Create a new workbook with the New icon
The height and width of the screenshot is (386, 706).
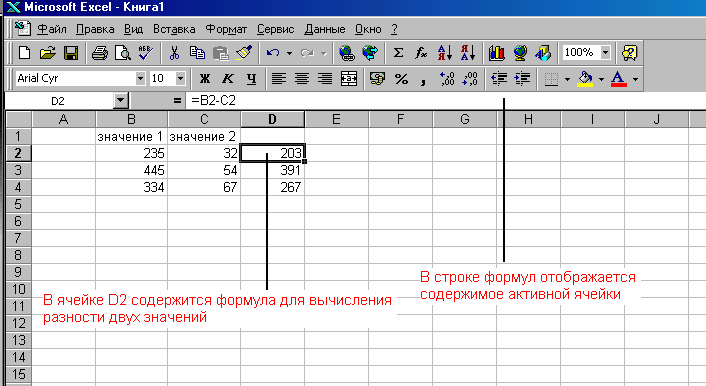point(24,53)
